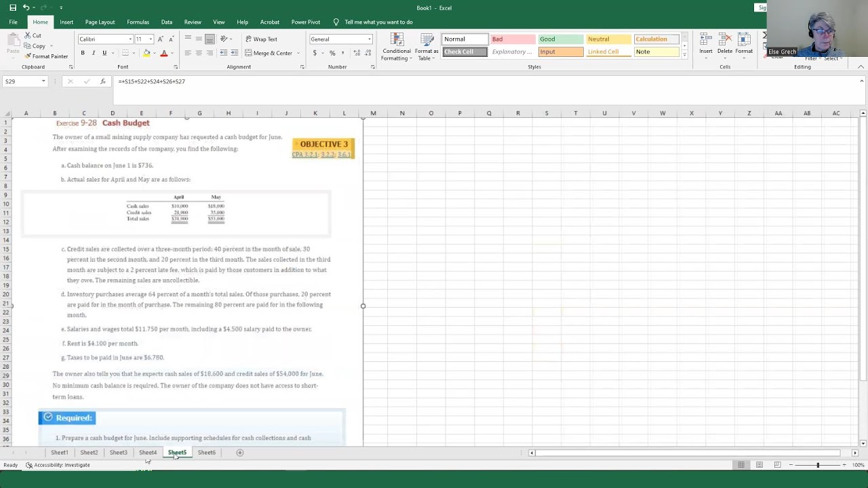The image size is (868, 488).
Task: Open the File menu
Action: click(13, 22)
